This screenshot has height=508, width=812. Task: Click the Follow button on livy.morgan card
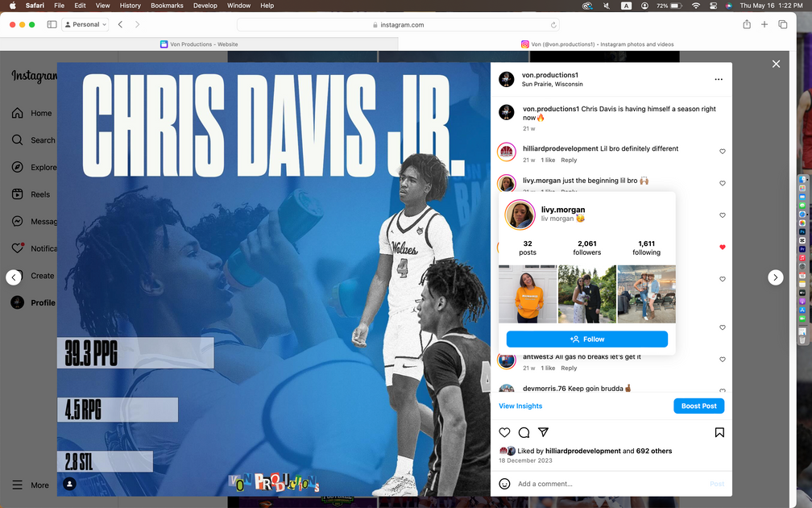(586, 339)
